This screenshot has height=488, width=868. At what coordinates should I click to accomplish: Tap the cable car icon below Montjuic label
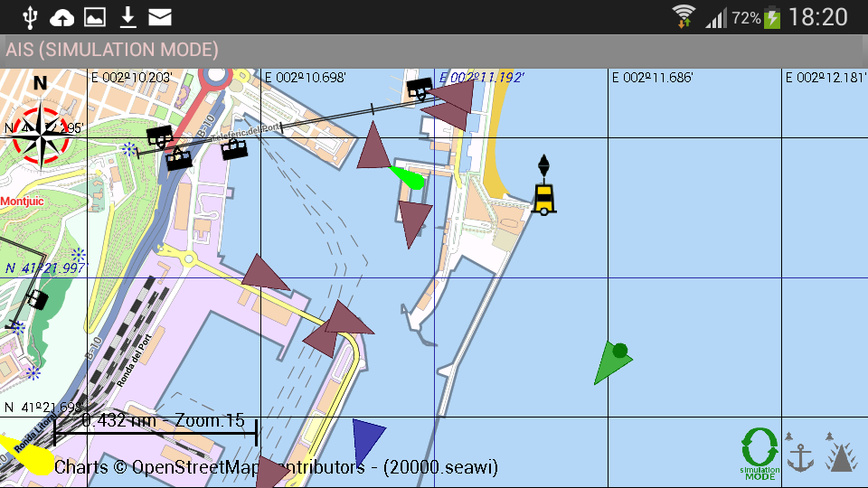(x=38, y=300)
